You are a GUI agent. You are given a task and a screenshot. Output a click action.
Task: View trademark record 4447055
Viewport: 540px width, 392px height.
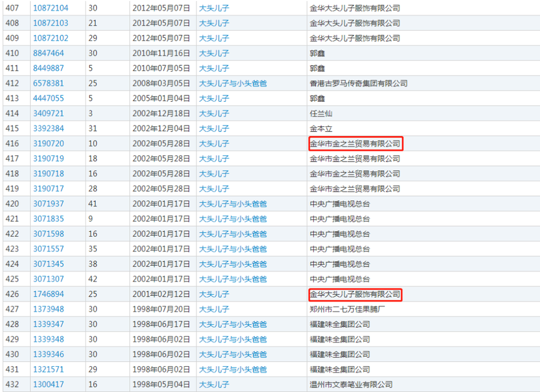[48, 99]
